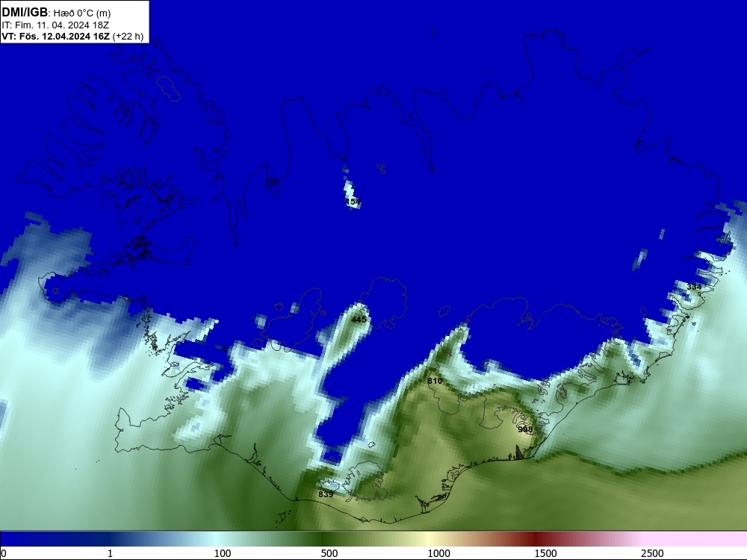Click the DMI/IGB title label

[25, 13]
